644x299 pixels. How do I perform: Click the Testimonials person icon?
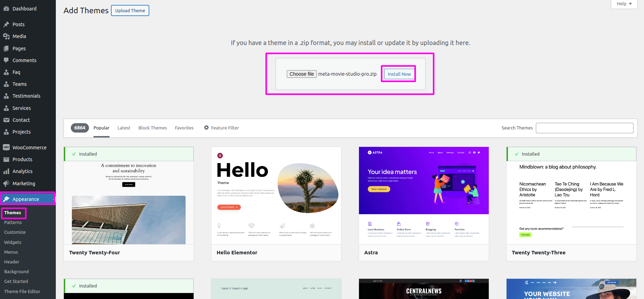coord(6,96)
